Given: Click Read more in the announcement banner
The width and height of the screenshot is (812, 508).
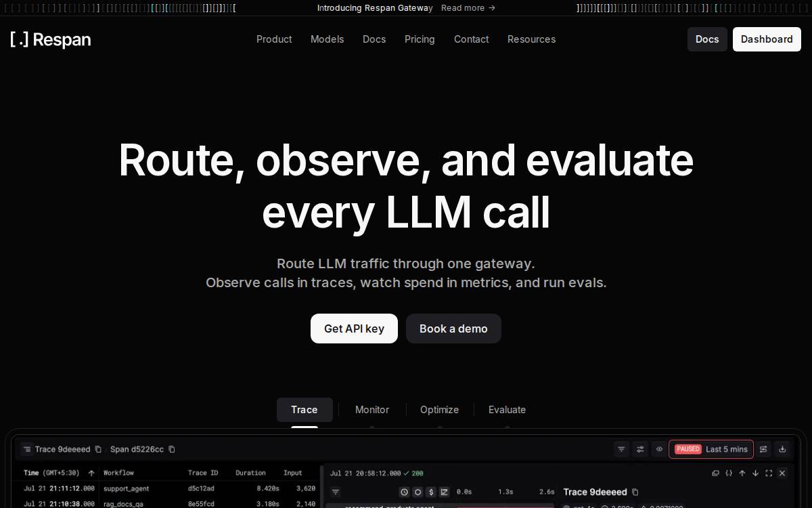Looking at the screenshot, I should click(468, 8).
